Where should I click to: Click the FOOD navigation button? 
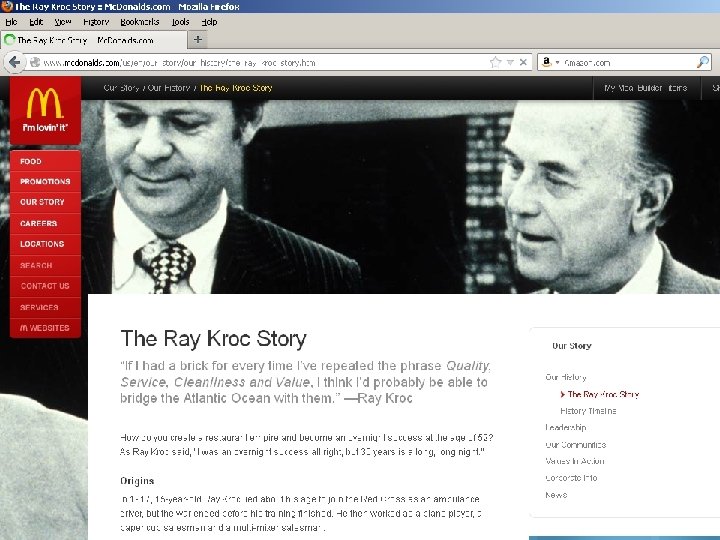pos(45,161)
